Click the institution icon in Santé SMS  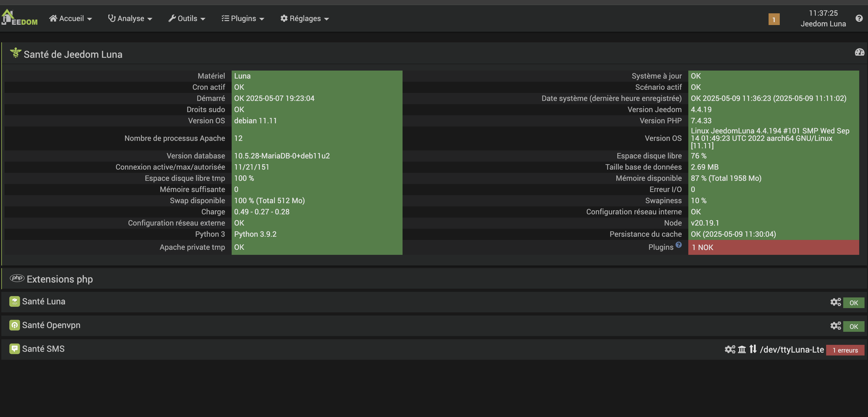pos(742,349)
